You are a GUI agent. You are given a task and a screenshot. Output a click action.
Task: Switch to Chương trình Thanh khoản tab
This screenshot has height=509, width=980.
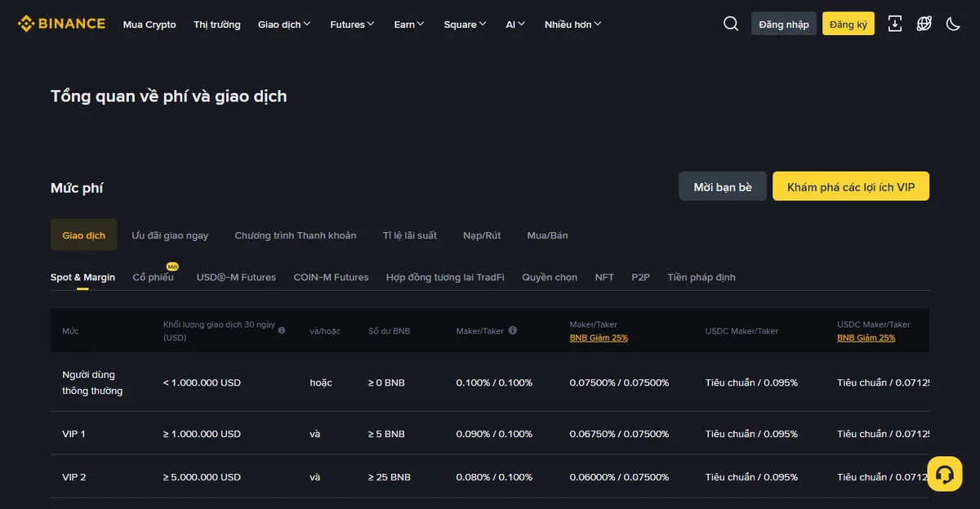click(296, 235)
